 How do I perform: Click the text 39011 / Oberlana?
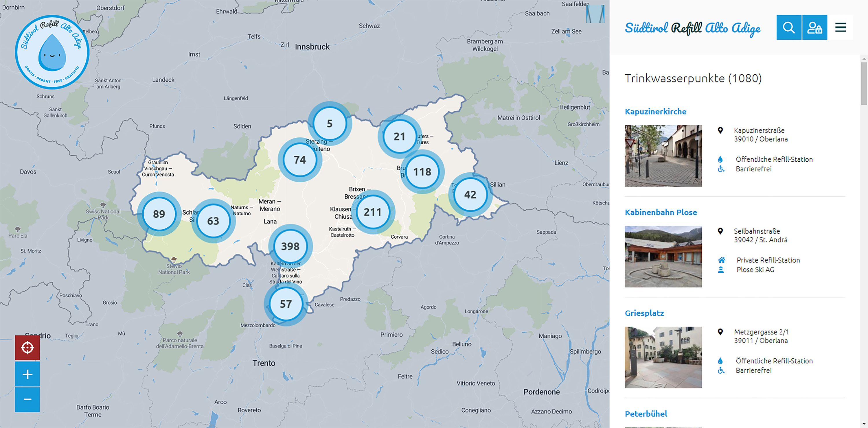coord(761,340)
